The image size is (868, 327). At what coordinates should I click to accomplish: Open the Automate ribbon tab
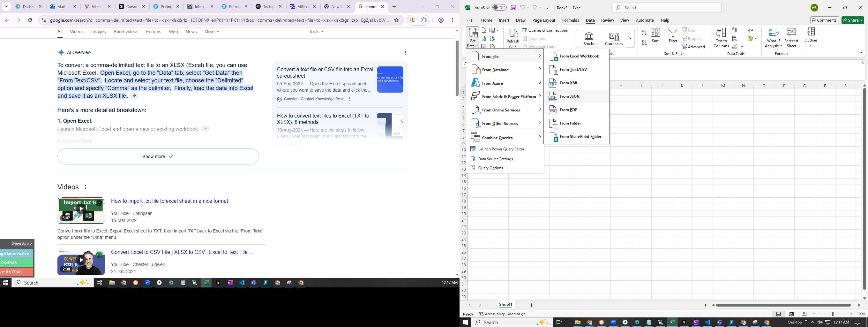[645, 20]
